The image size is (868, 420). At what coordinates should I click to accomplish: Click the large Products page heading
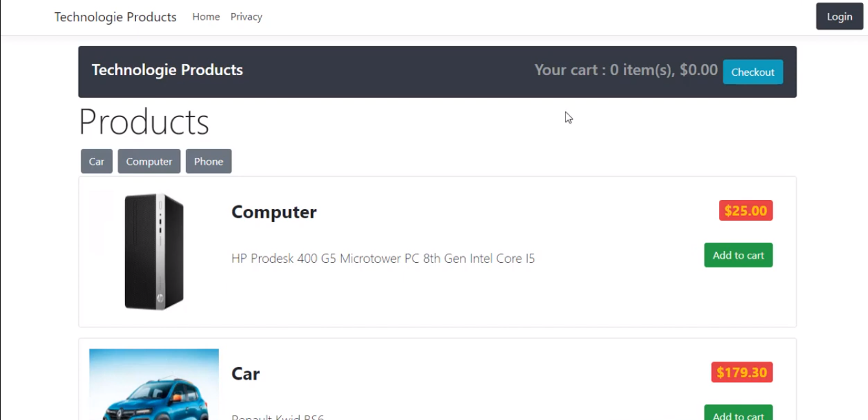pos(144,122)
